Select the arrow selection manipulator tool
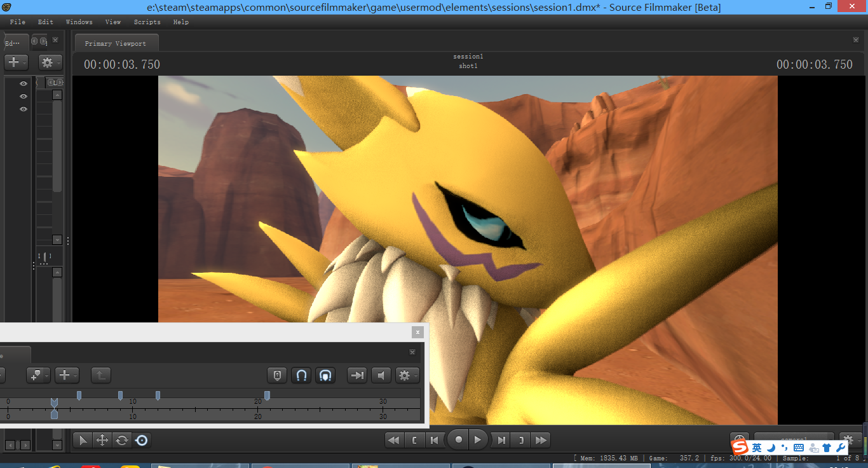 point(83,440)
